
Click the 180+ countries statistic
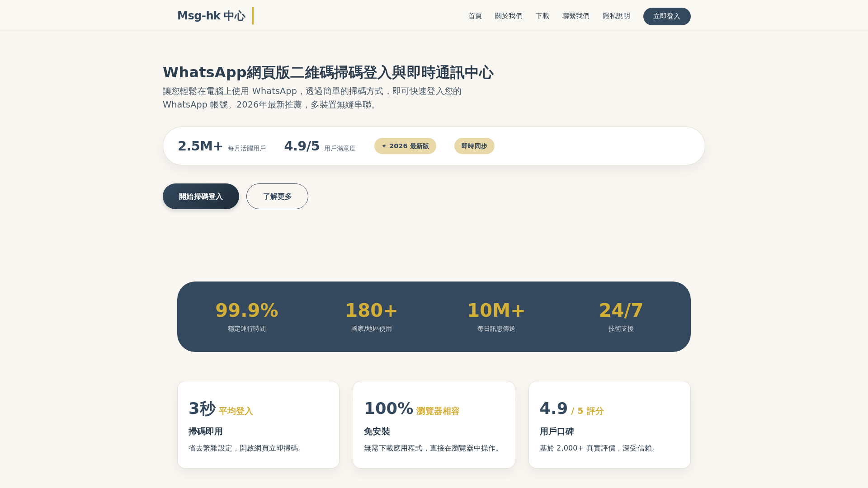(372, 310)
